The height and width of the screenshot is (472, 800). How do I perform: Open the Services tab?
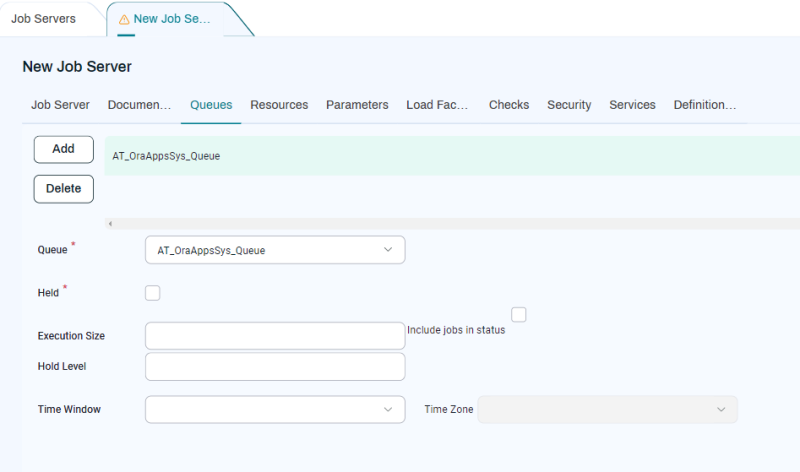[x=632, y=105]
